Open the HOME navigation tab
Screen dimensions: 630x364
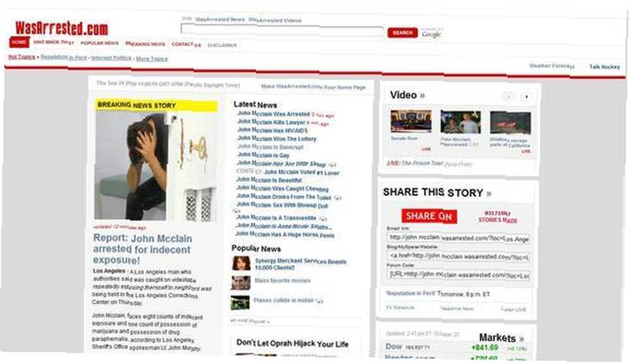19,42
